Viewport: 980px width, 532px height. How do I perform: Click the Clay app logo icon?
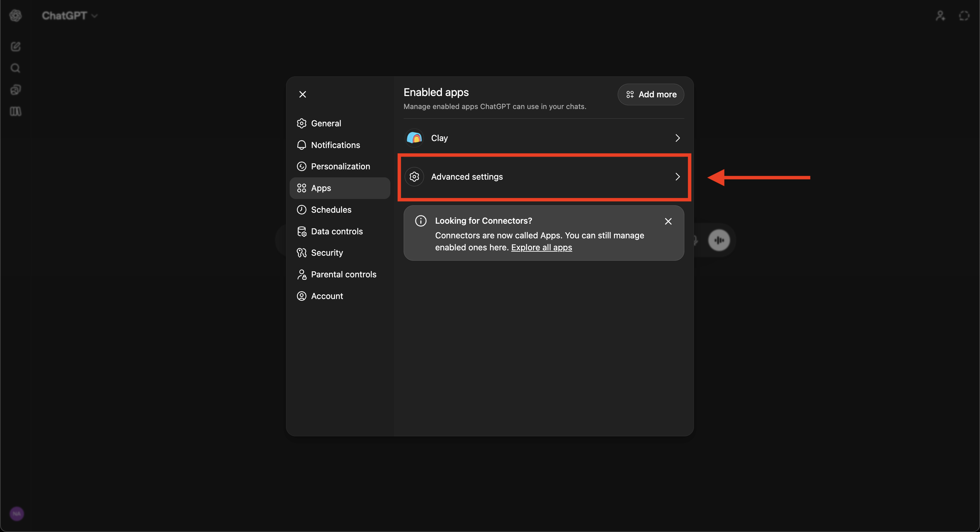click(x=414, y=138)
